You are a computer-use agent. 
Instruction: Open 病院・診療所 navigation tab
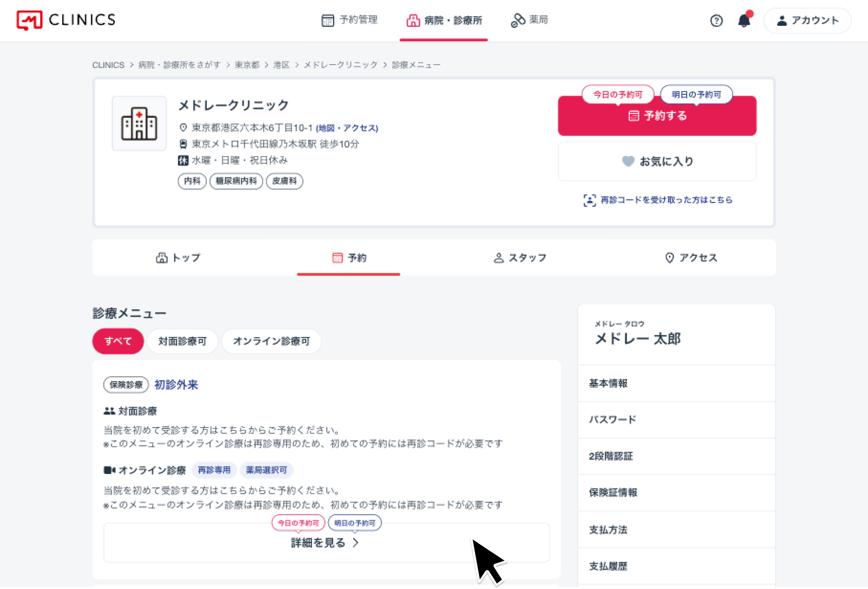click(444, 20)
